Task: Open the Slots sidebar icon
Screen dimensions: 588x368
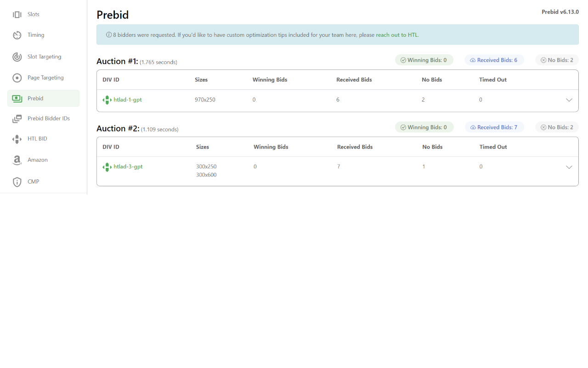Action: coord(17,15)
